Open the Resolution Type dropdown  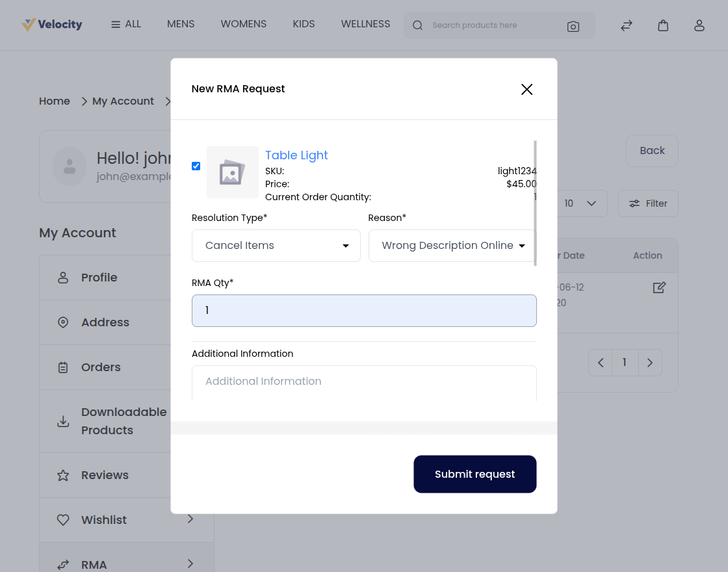pos(276,246)
